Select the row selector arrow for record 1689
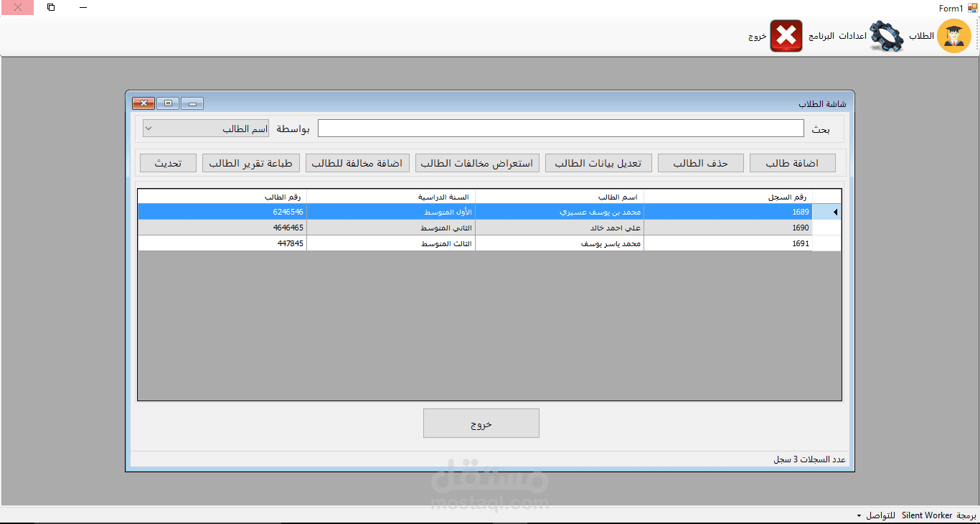The height and width of the screenshot is (524, 980). 827,212
